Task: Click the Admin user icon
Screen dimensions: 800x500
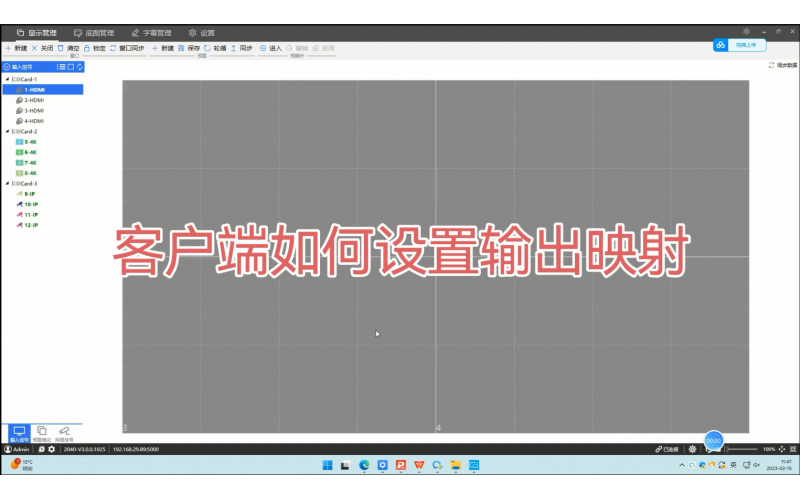Action: pos(8,449)
